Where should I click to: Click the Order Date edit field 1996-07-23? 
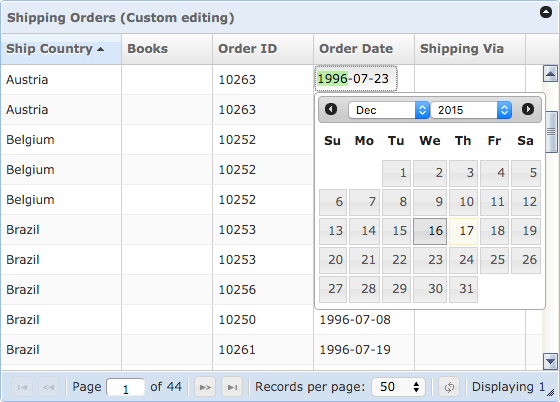(x=356, y=79)
